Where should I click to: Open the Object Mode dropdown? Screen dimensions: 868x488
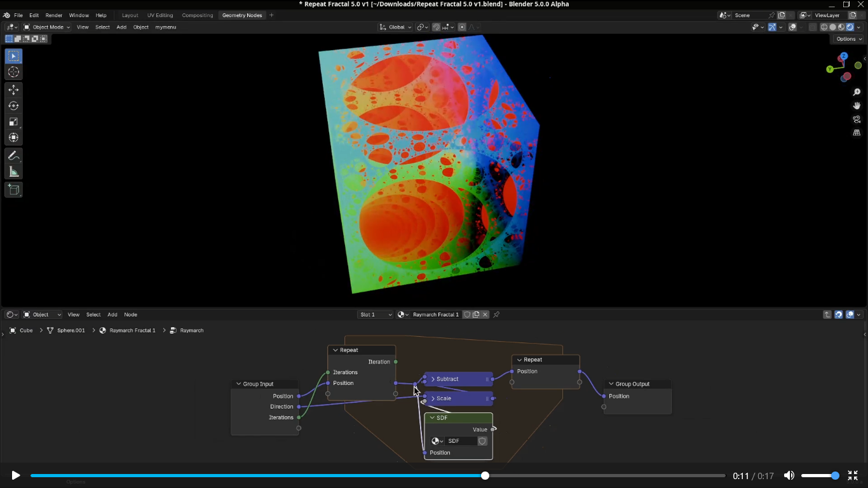pos(47,27)
